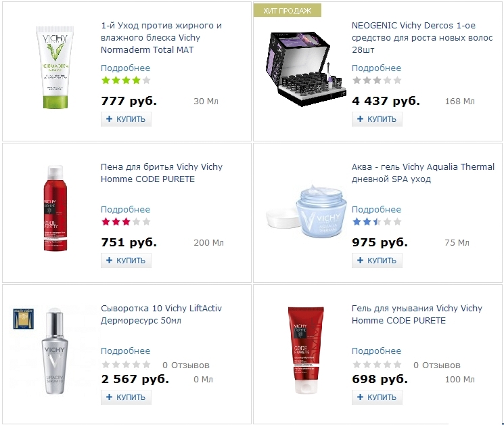Click the green star rating of Normaderm Total MAT
The width and height of the screenshot is (504, 425).
tap(126, 80)
